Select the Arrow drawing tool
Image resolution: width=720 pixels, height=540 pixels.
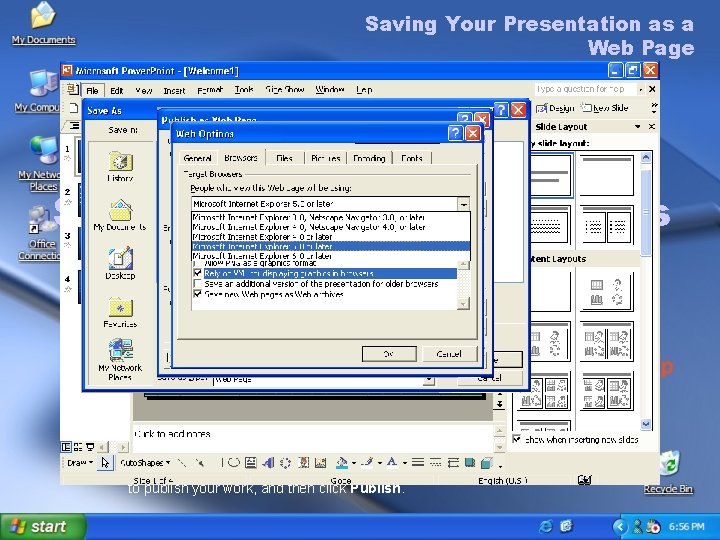pyautogui.click(x=199, y=462)
